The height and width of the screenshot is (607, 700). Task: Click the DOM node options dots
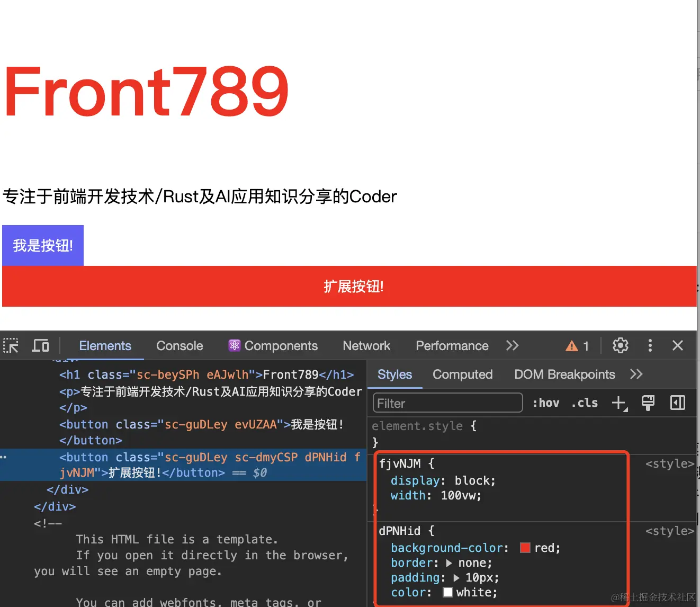4,457
